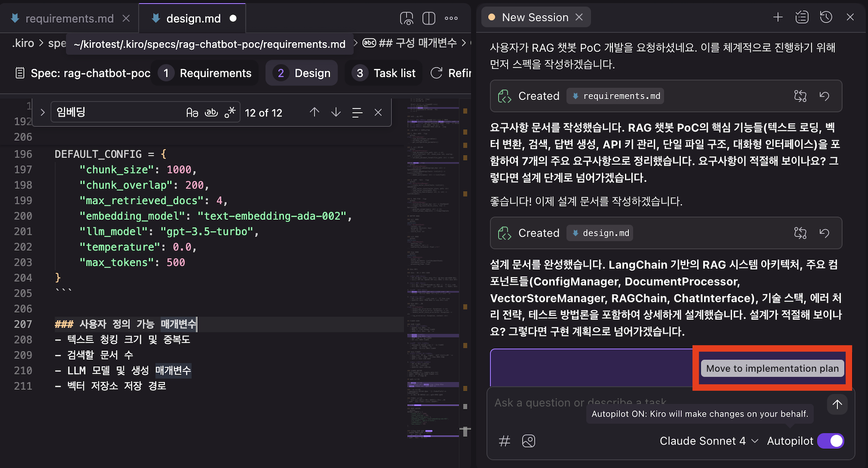868x468 pixels.
Task: Toggle Match Case in find widget
Action: (x=192, y=112)
